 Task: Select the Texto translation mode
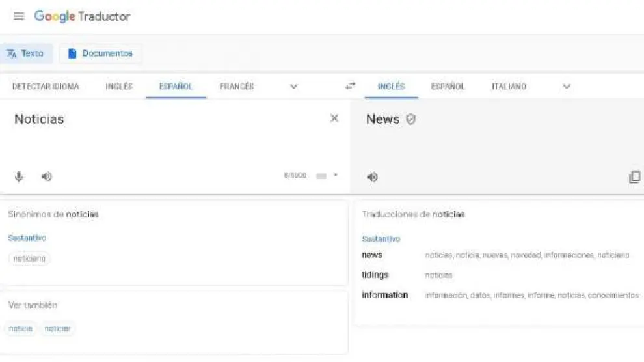(26, 53)
